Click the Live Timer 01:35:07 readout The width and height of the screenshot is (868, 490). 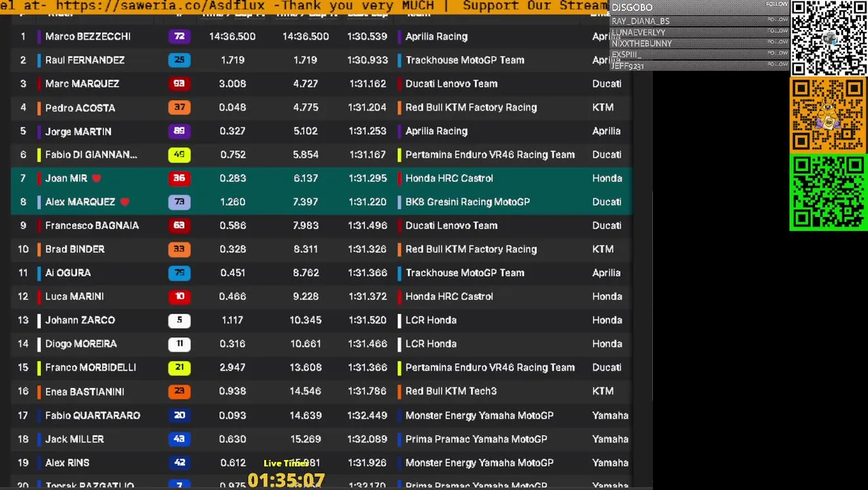pyautogui.click(x=286, y=480)
